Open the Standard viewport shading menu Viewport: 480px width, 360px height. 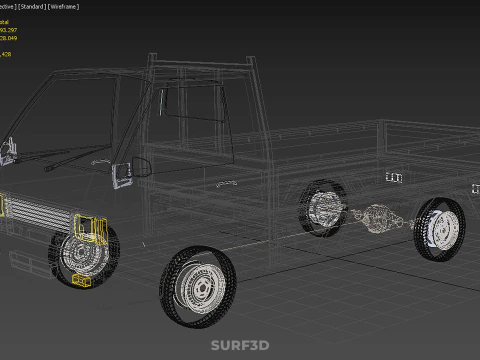coord(32,7)
